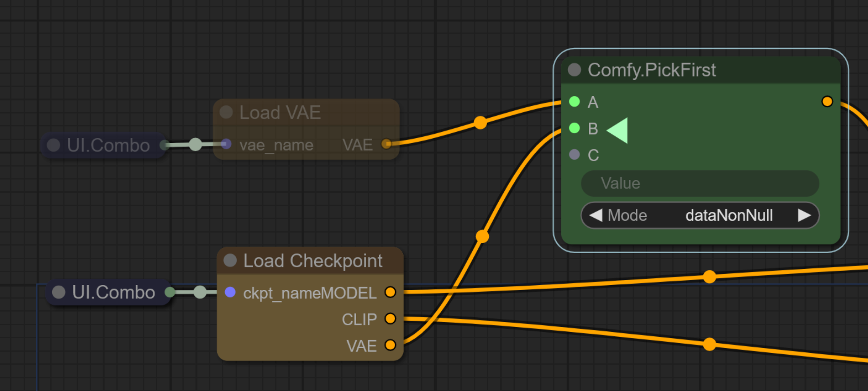
Task: Toggle collapse on the Load Checkpoint node circle
Action: pos(230,260)
